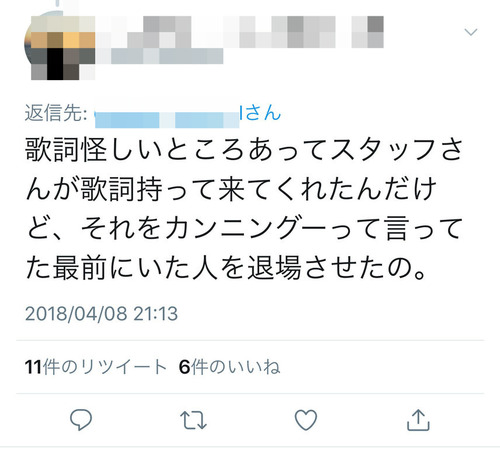The image size is (500, 449).
Task: Open the share upload icon
Action: [418, 420]
